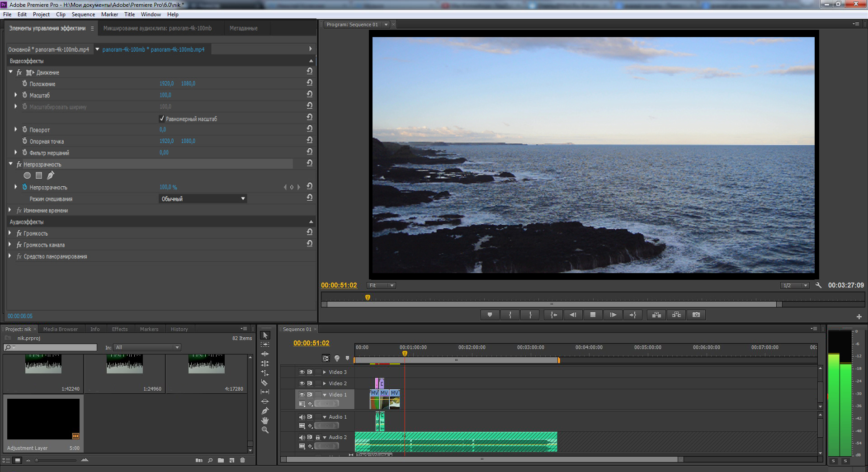The width and height of the screenshot is (868, 472).
Task: Expand the Video 3 track
Action: pyautogui.click(x=324, y=372)
